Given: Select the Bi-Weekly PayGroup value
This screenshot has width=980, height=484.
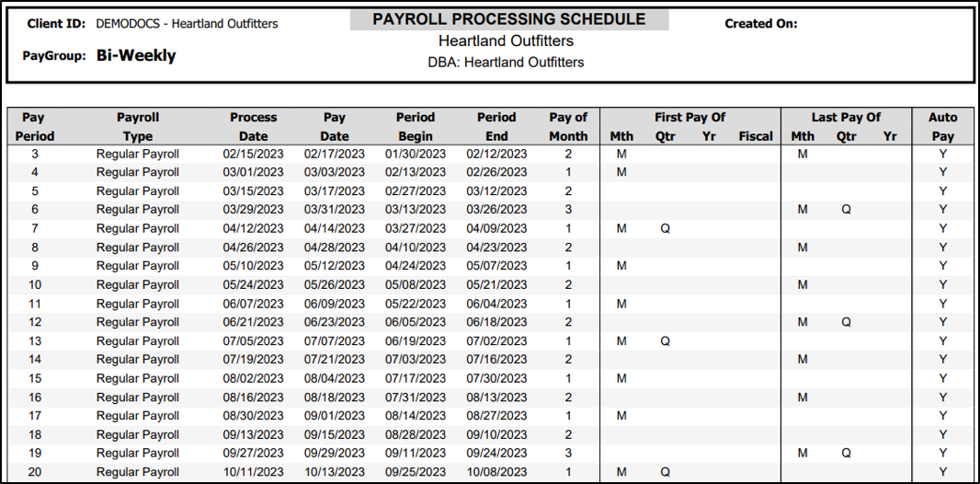Looking at the screenshot, I should pyautogui.click(x=136, y=55).
